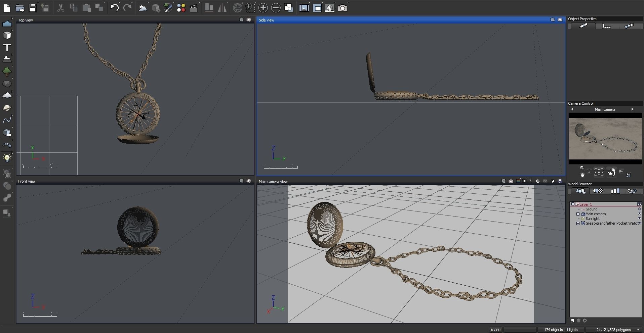Redo the last undone action
Image resolution: width=644 pixels, height=333 pixels.
click(127, 8)
